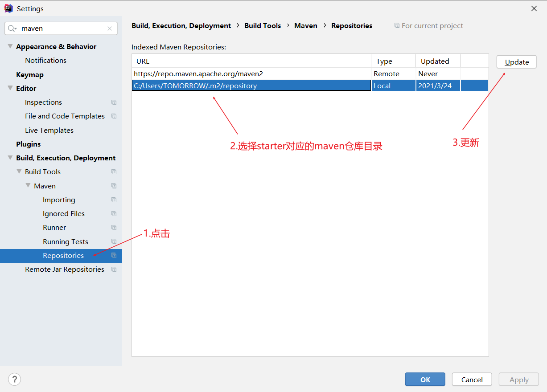This screenshot has height=392, width=547.
Task: Click the Never updated cell
Action: (438, 73)
